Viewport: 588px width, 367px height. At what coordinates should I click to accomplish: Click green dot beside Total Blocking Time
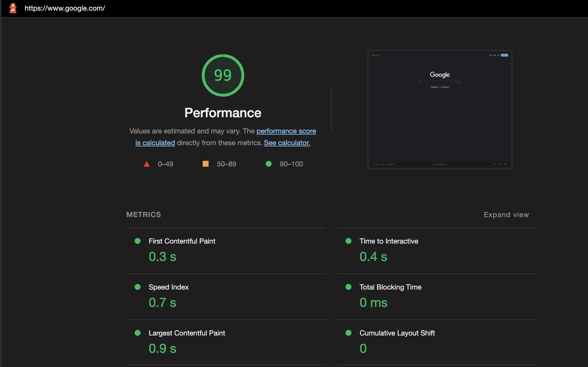coord(348,287)
